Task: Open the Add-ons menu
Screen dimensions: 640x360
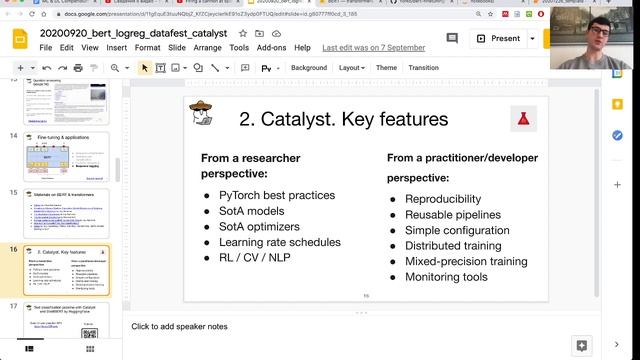Action: (x=271, y=48)
